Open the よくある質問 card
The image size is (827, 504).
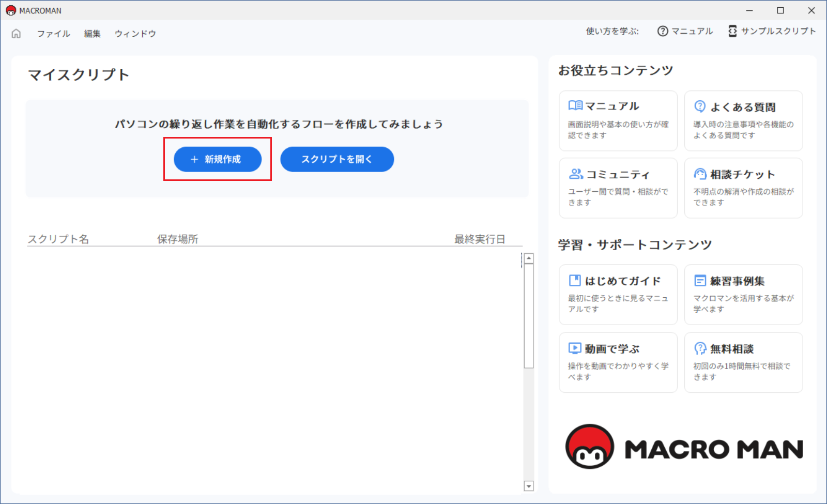(743, 120)
